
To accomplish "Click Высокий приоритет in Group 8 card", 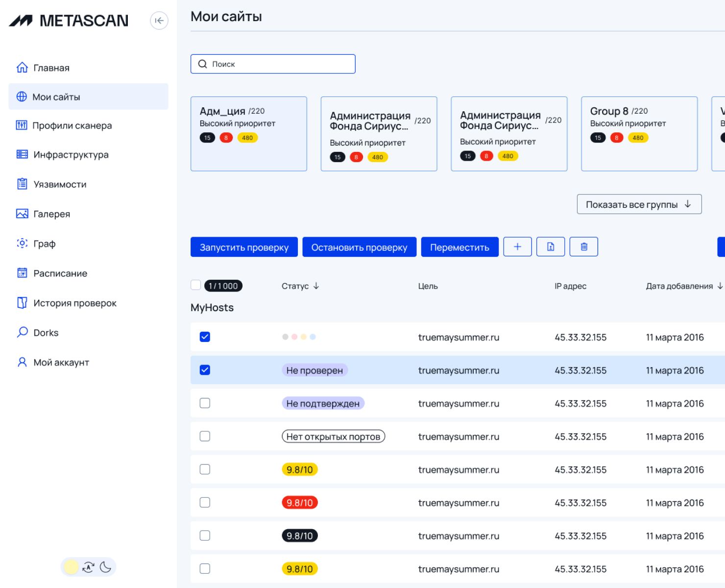I will [x=628, y=123].
